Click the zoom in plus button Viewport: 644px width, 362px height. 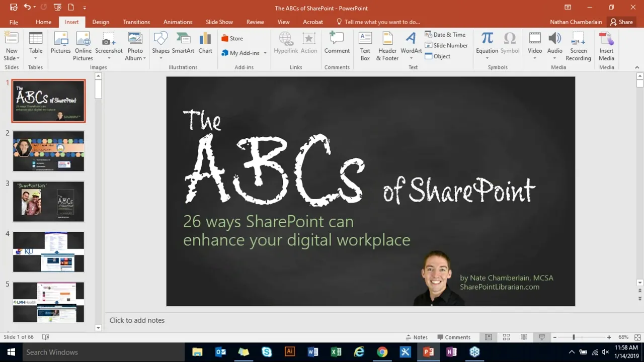point(609,337)
